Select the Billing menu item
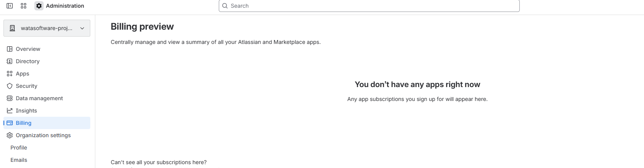The width and height of the screenshot is (644, 168). 47,123
